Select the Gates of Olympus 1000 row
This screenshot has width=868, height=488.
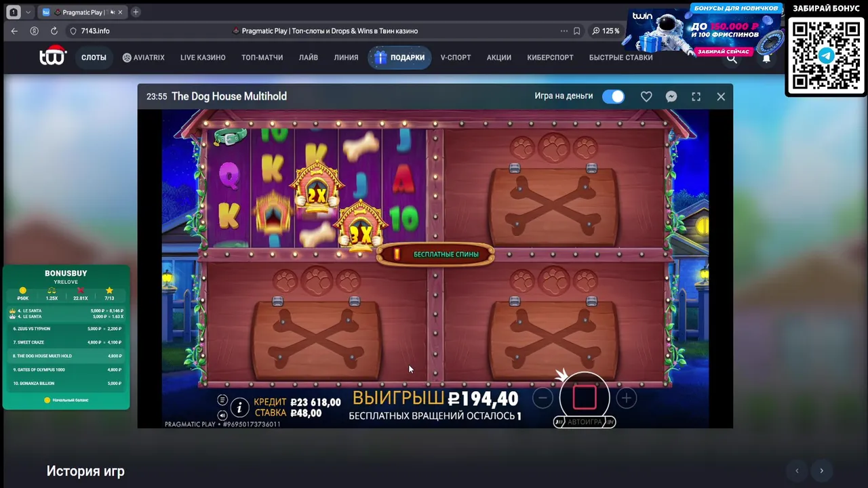pos(66,369)
